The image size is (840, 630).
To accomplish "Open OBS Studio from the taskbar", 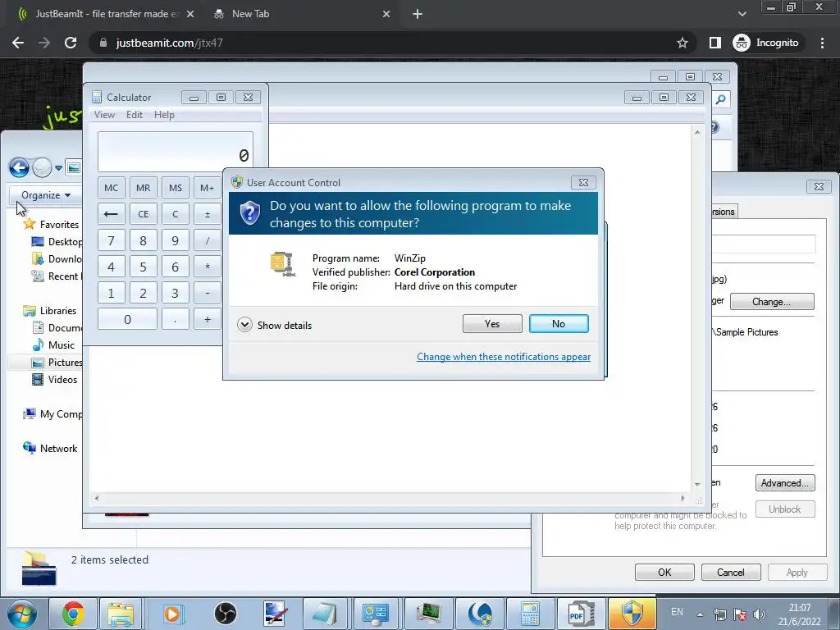I will pos(225,614).
